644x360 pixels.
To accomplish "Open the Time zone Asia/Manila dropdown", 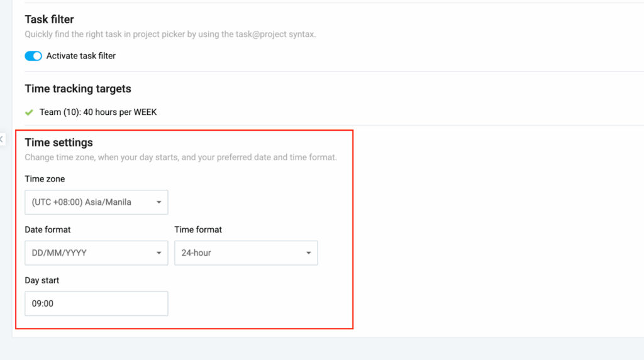I will pyautogui.click(x=96, y=202).
